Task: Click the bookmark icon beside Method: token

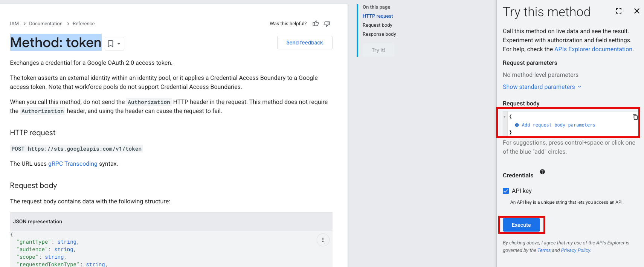Action: click(x=110, y=44)
